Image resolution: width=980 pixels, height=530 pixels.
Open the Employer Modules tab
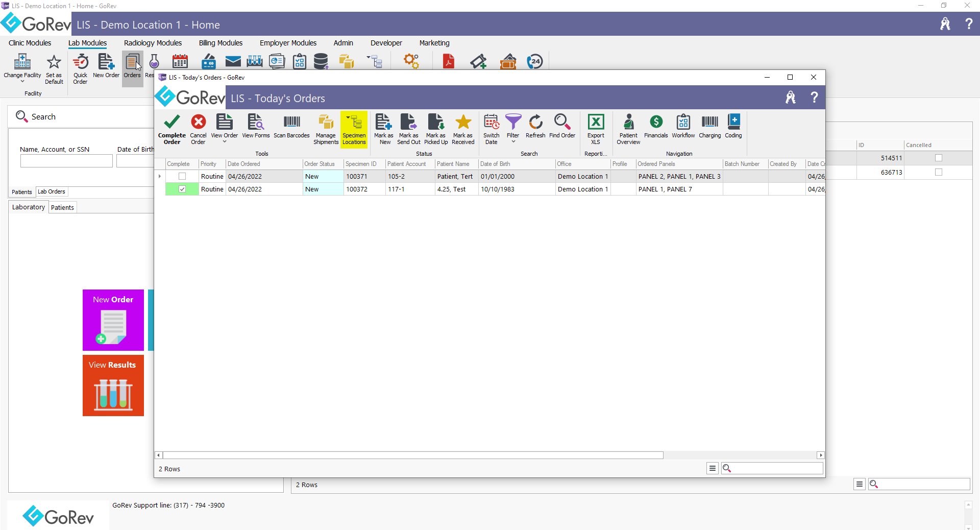288,43
